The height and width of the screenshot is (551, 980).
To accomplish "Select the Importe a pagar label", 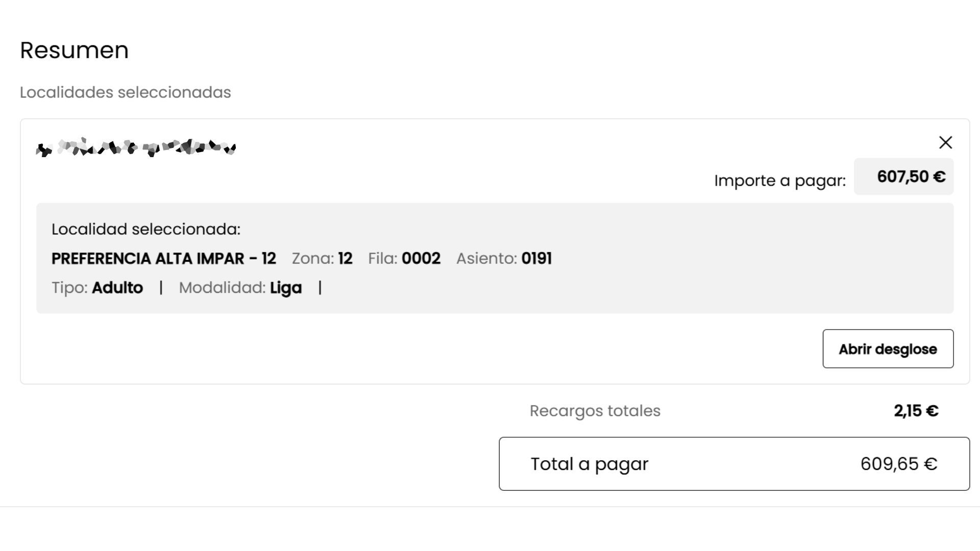I will pyautogui.click(x=779, y=181).
